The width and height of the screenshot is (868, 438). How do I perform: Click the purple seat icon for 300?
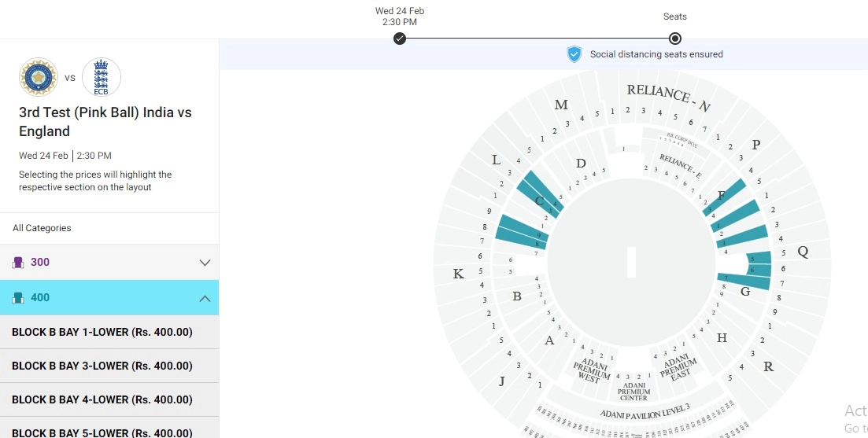tap(19, 263)
